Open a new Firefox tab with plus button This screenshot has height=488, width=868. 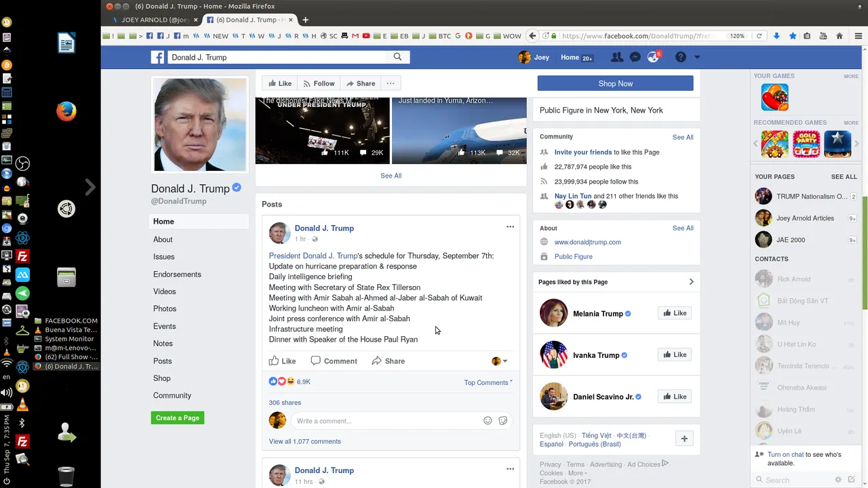pos(305,20)
